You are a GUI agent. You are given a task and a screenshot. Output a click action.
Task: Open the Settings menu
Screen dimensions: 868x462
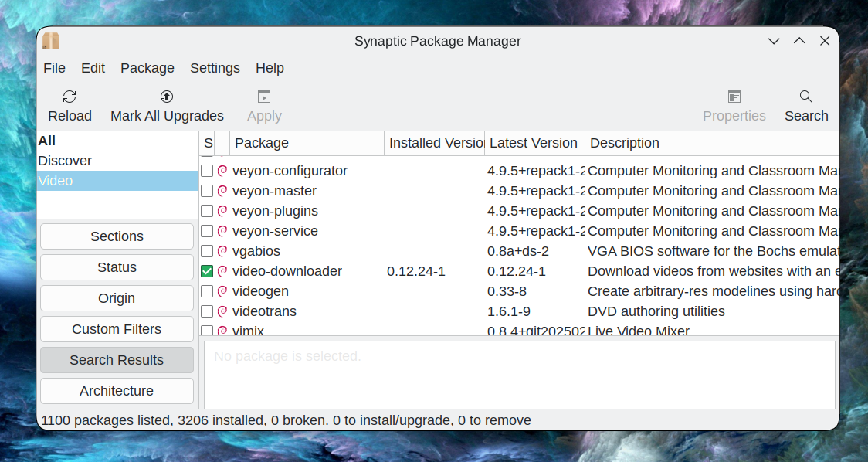click(x=215, y=67)
